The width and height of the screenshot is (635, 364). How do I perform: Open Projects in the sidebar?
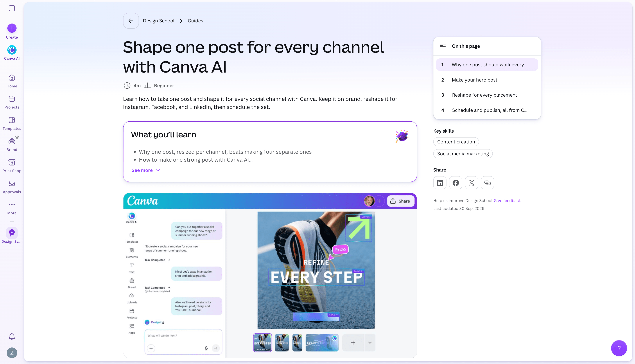click(x=12, y=102)
